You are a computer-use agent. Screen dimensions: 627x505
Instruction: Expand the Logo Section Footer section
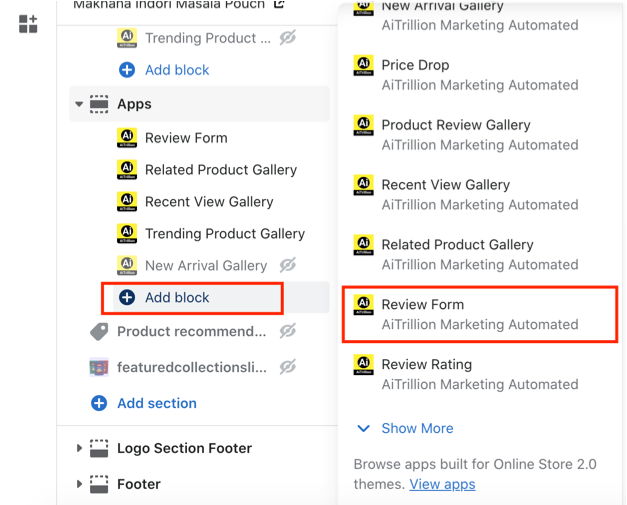79,448
